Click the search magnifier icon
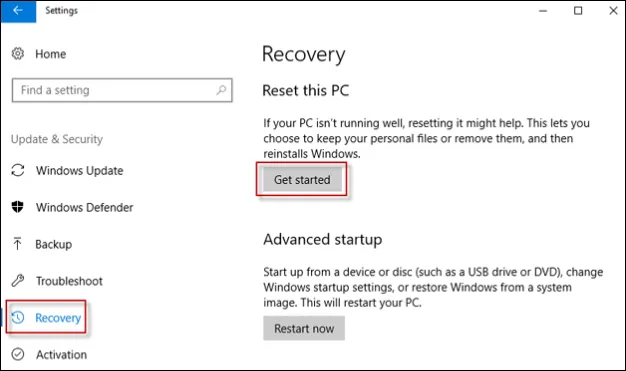This screenshot has height=371, width=626. (221, 90)
